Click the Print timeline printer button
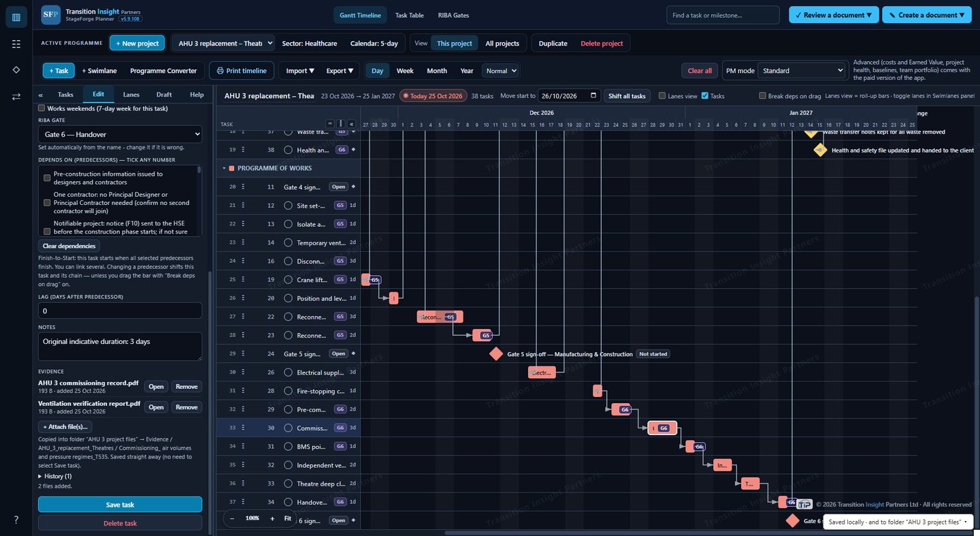The width and height of the screenshot is (980, 536). [242, 70]
